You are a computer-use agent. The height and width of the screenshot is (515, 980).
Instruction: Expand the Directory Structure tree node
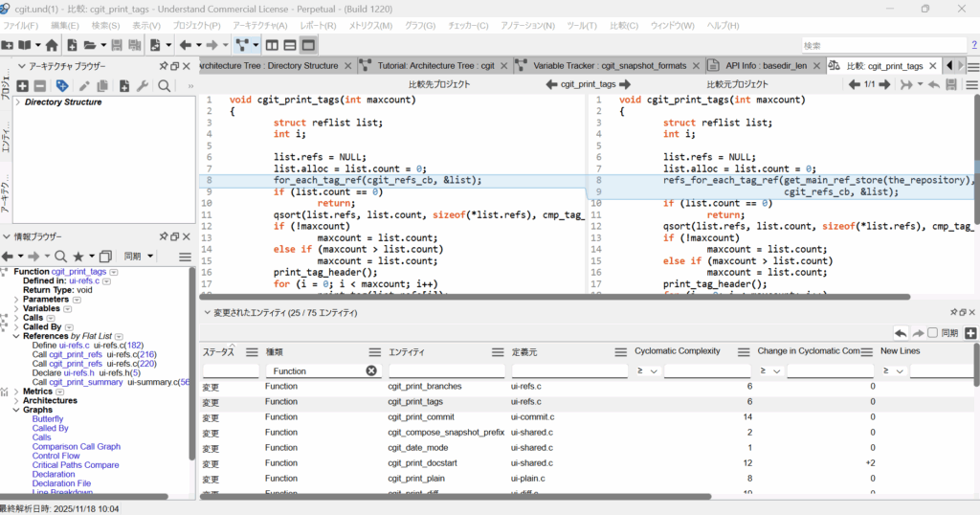pos(17,102)
